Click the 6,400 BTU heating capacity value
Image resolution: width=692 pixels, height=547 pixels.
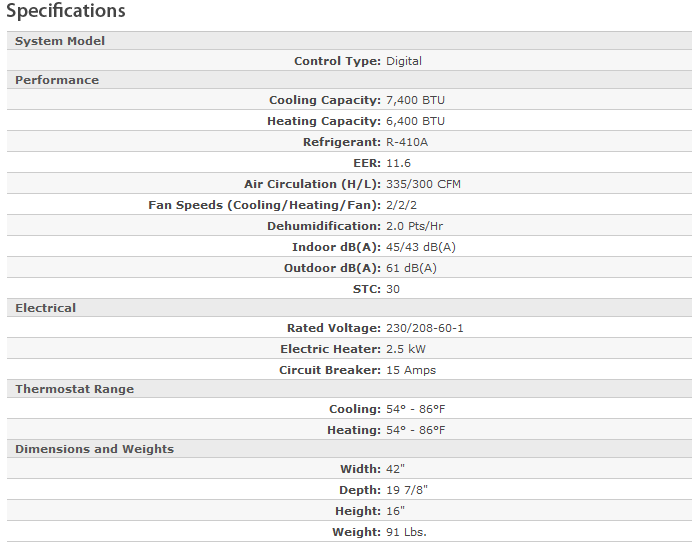coord(416,121)
